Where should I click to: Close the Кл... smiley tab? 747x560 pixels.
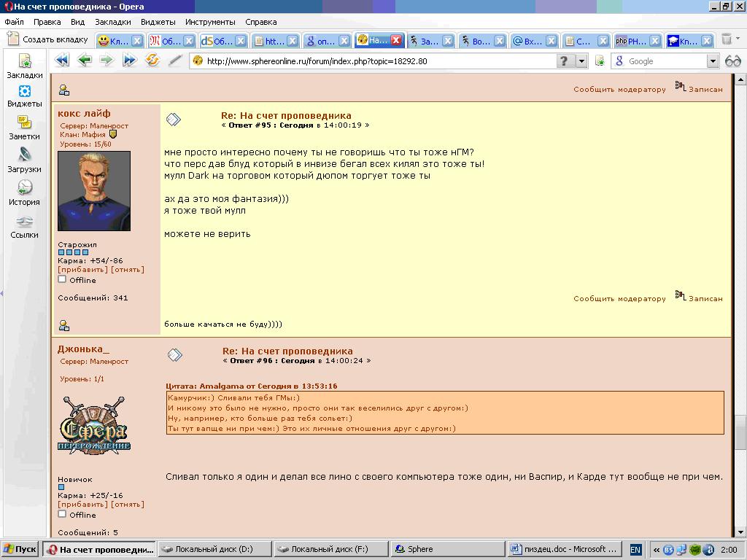pyautogui.click(x=136, y=41)
